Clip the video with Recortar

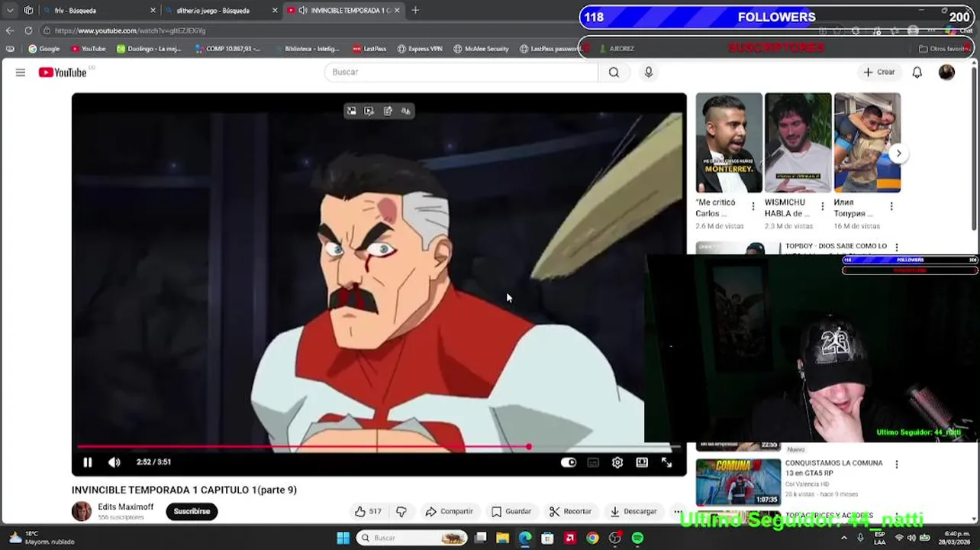[571, 511]
